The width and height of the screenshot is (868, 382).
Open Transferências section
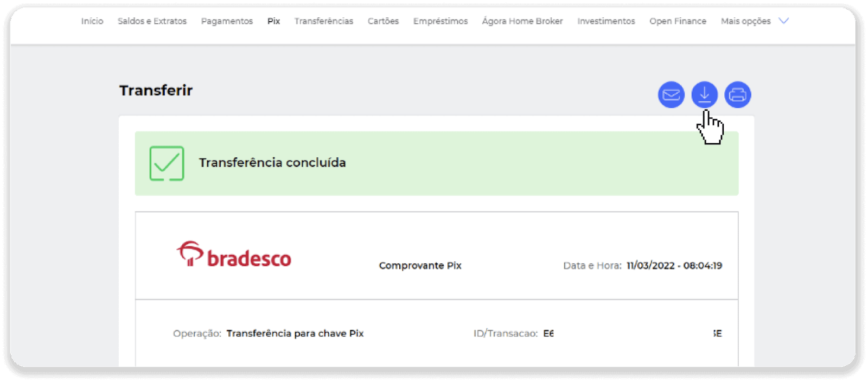[323, 21]
